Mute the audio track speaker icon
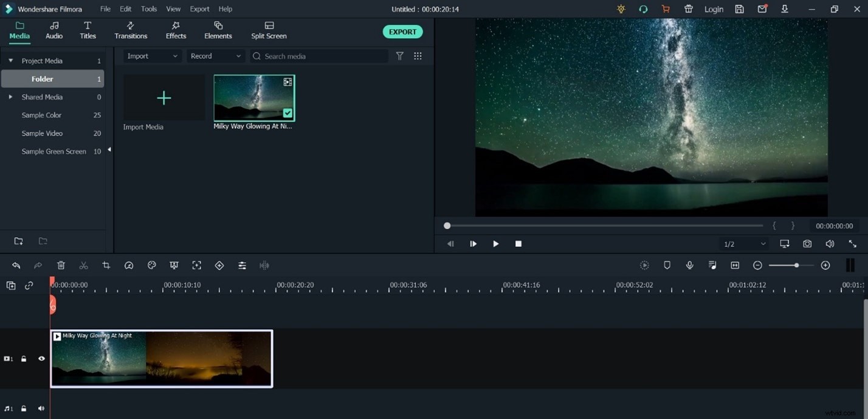The image size is (868, 419). tap(41, 408)
